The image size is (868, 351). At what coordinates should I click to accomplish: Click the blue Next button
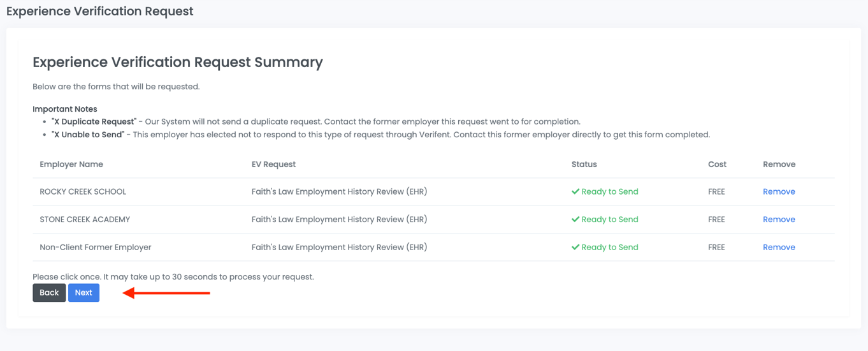click(83, 292)
